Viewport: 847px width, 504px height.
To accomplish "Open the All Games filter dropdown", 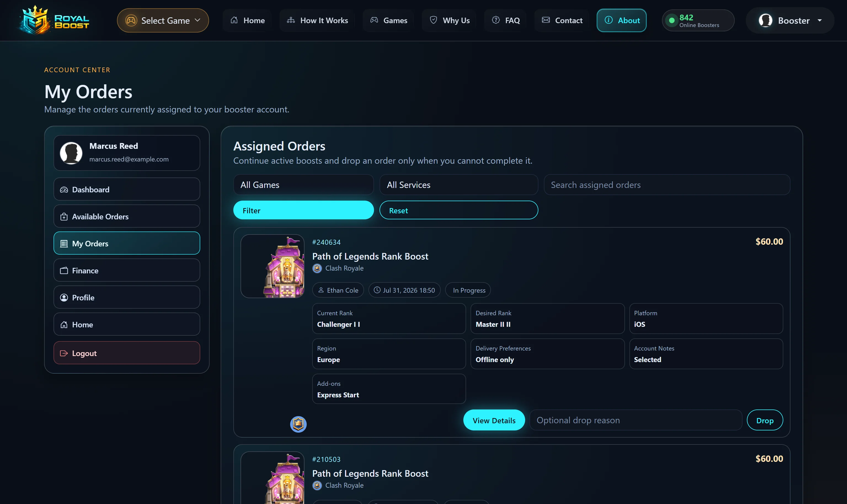I will 303,185.
